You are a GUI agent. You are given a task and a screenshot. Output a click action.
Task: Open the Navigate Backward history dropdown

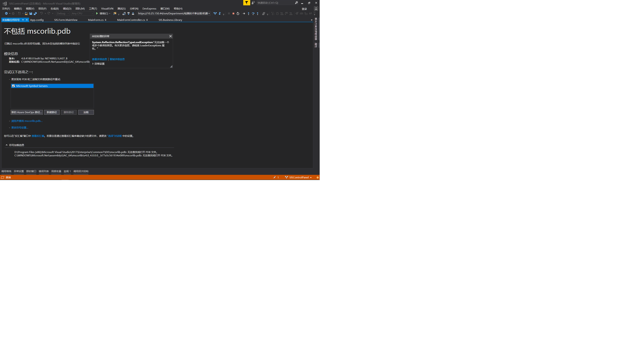10,13
